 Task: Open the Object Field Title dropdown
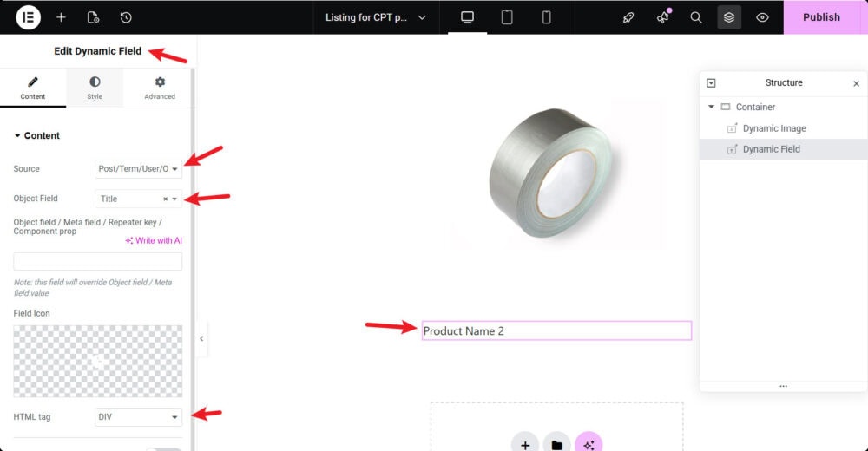click(x=138, y=199)
